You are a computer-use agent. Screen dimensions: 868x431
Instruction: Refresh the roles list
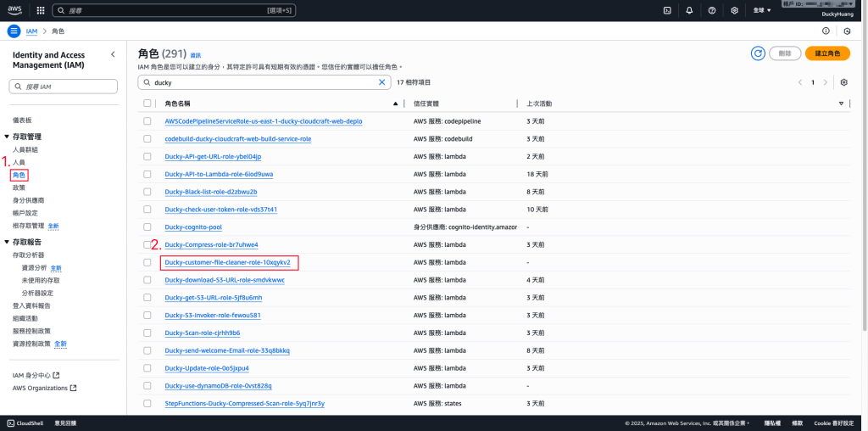758,53
